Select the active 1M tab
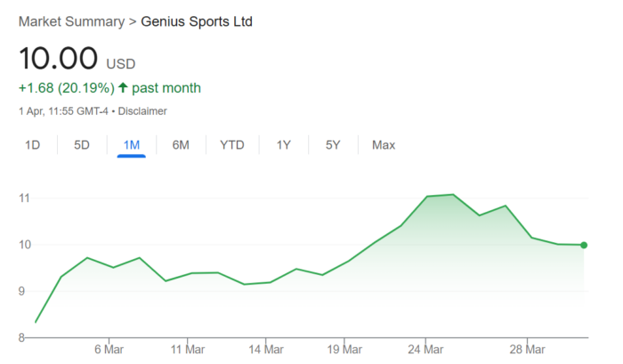 click(x=131, y=145)
